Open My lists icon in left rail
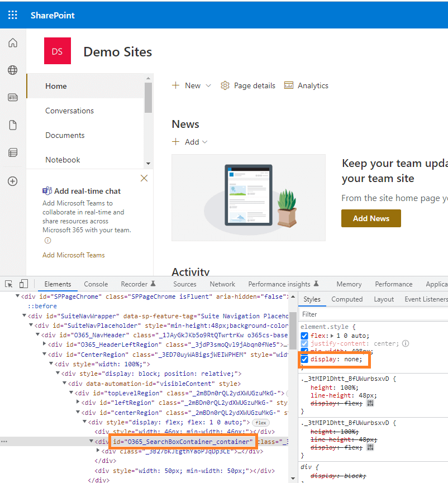 [x=13, y=152]
